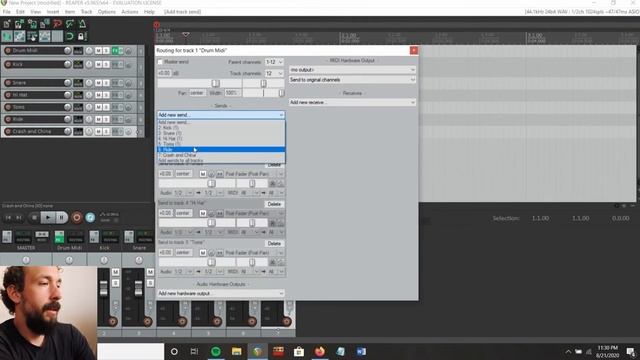640x360 pixels.
Task: Toggle repeat loop icon in main toolbar
Action: click(x=69, y=36)
